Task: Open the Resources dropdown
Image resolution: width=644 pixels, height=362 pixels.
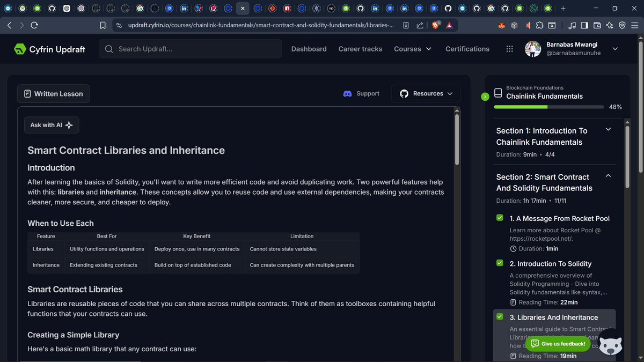Action: coord(426,93)
